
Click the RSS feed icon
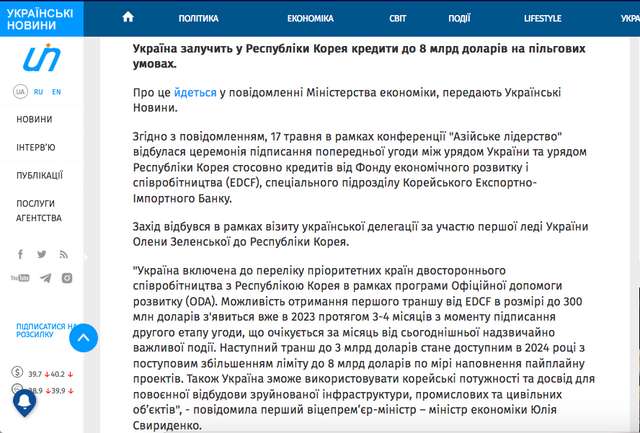[66, 254]
